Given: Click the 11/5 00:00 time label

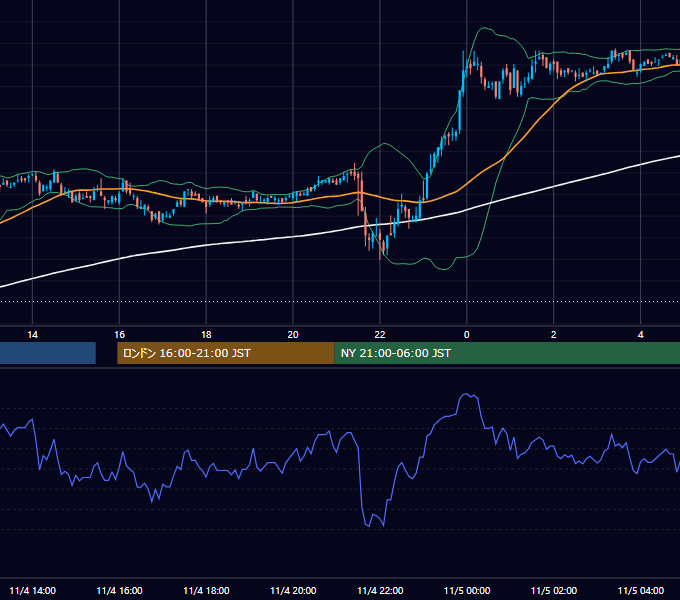Looking at the screenshot, I should [x=467, y=590].
